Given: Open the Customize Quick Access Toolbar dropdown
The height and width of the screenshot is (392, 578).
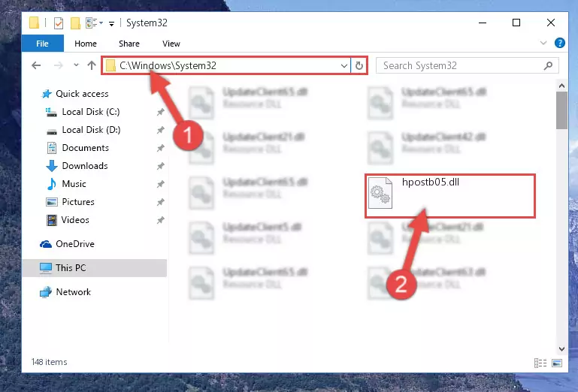Looking at the screenshot, I should point(111,24).
